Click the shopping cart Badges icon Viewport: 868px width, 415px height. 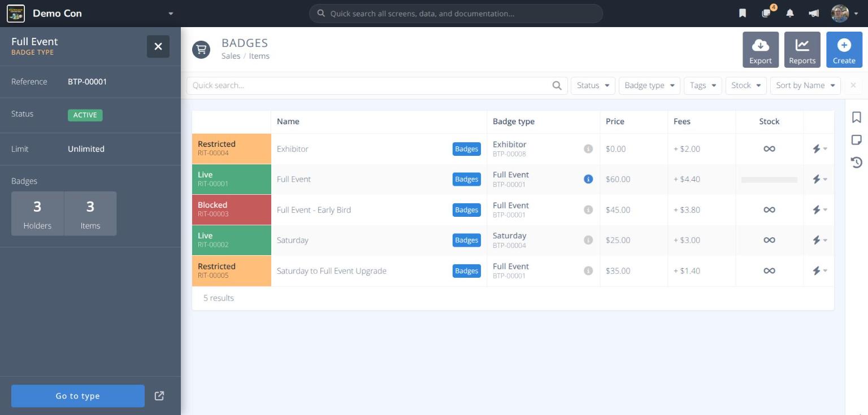201,50
